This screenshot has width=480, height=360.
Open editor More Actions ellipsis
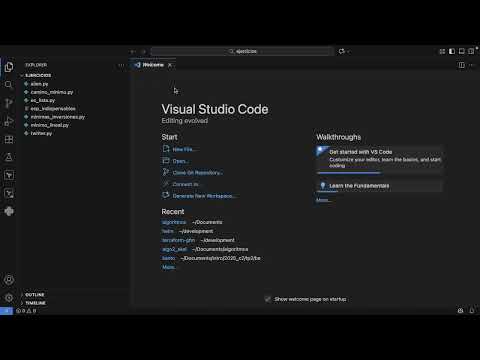coord(472,65)
